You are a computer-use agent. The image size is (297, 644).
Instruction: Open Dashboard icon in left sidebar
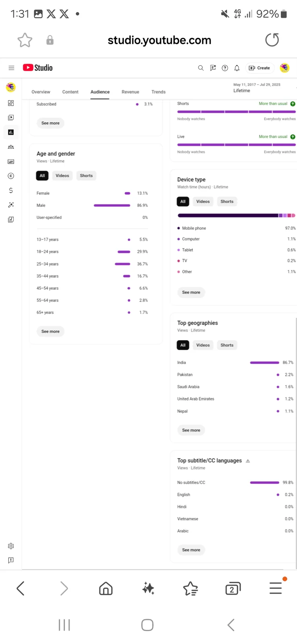pyautogui.click(x=11, y=103)
